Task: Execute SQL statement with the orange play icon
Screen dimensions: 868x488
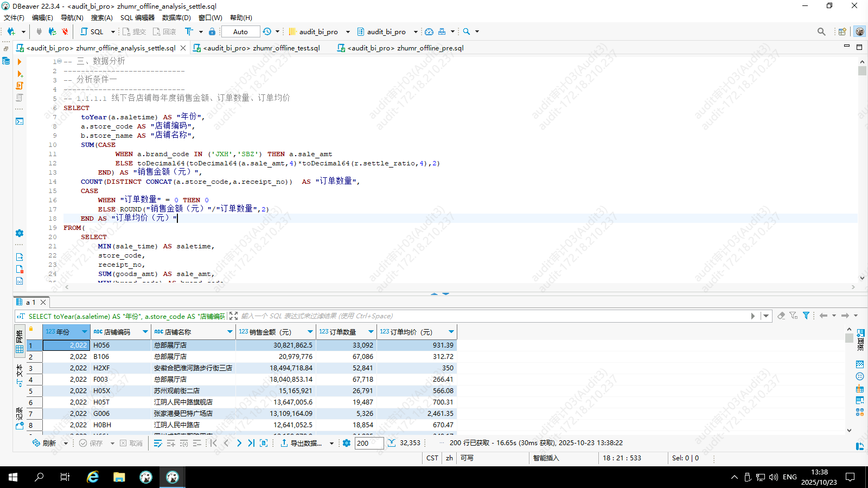Action: [20, 62]
